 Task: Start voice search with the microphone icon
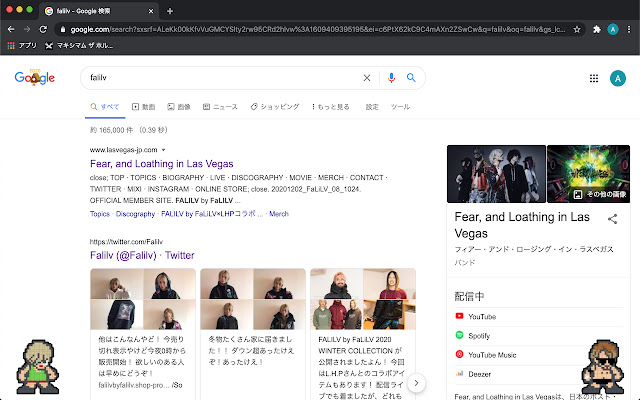tap(391, 78)
